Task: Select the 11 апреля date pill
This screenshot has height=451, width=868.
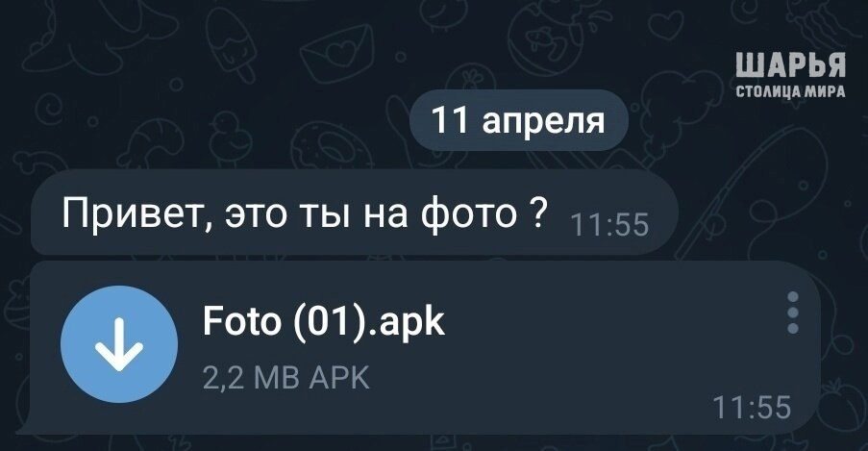Action: coord(519,120)
